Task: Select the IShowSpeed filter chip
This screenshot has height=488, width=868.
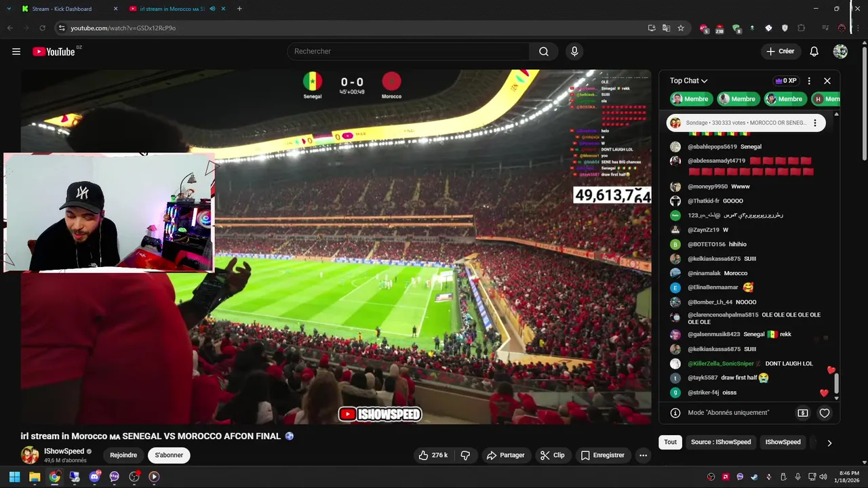Action: [783, 442]
